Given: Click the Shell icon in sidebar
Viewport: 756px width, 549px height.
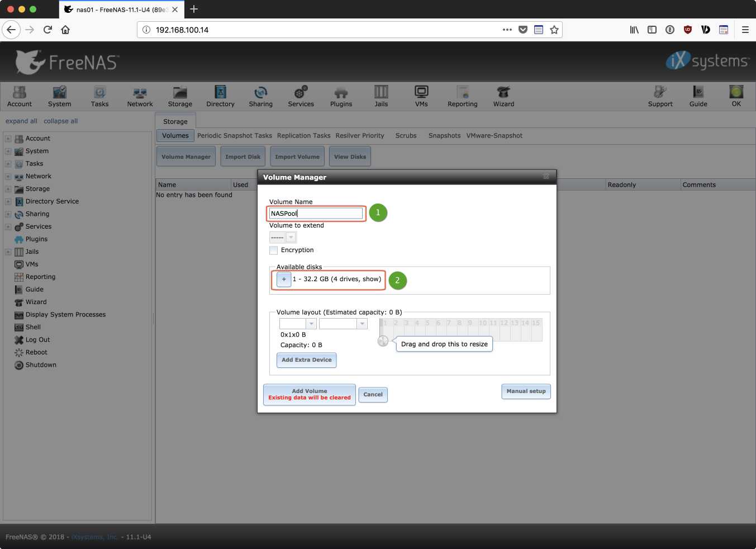Looking at the screenshot, I should (19, 327).
